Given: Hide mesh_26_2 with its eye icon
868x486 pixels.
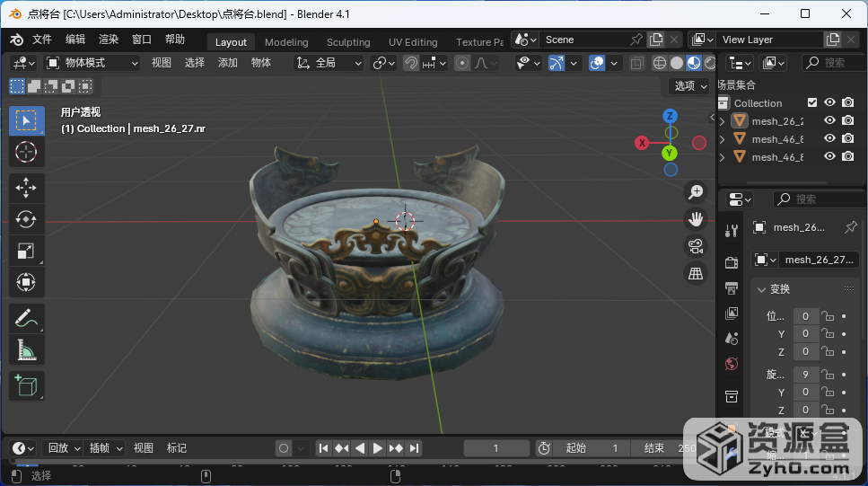Looking at the screenshot, I should click(x=830, y=120).
